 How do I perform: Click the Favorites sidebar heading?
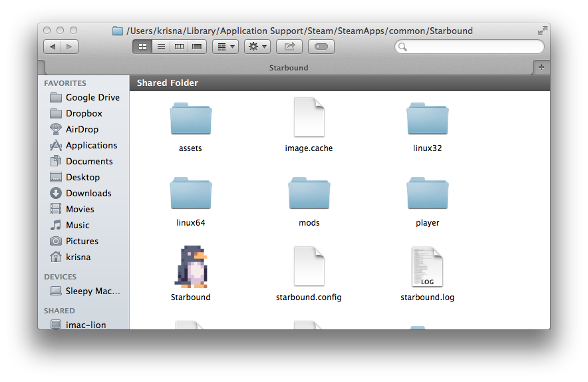point(65,83)
